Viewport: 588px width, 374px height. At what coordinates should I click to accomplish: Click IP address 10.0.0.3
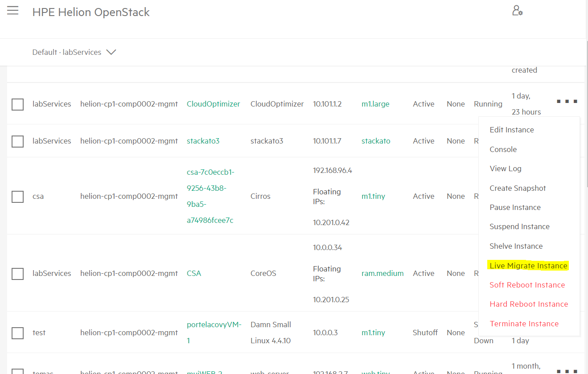325,333
